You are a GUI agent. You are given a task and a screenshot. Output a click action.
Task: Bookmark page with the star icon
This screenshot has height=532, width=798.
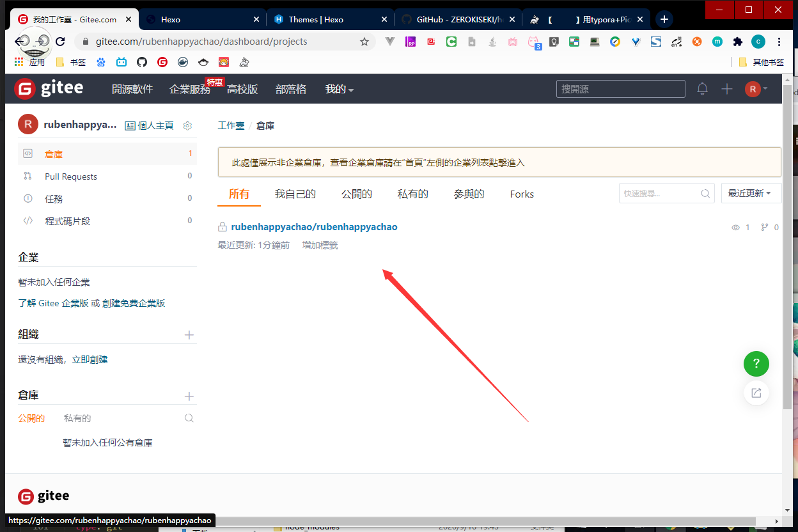(364, 42)
